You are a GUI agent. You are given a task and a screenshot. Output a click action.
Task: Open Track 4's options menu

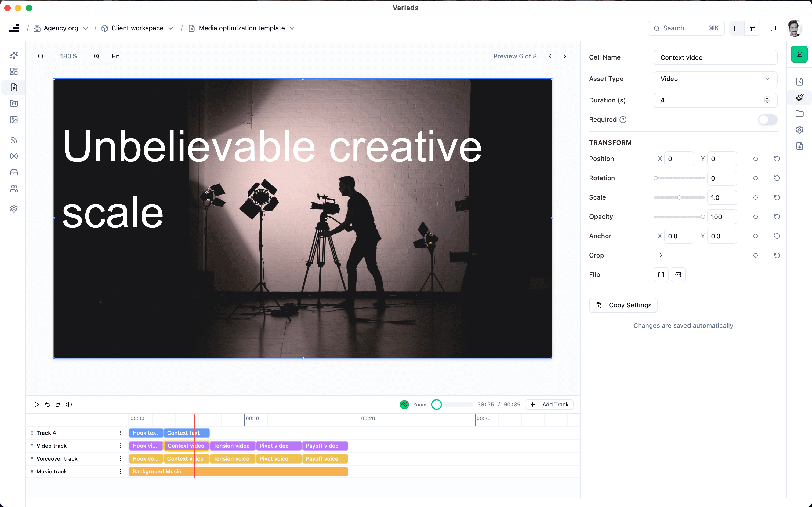click(x=120, y=433)
